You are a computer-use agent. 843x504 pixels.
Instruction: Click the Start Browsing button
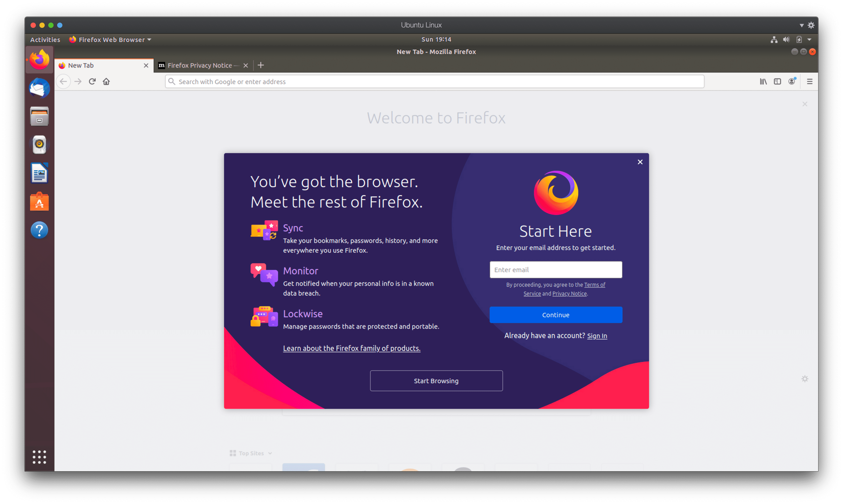coord(436,381)
